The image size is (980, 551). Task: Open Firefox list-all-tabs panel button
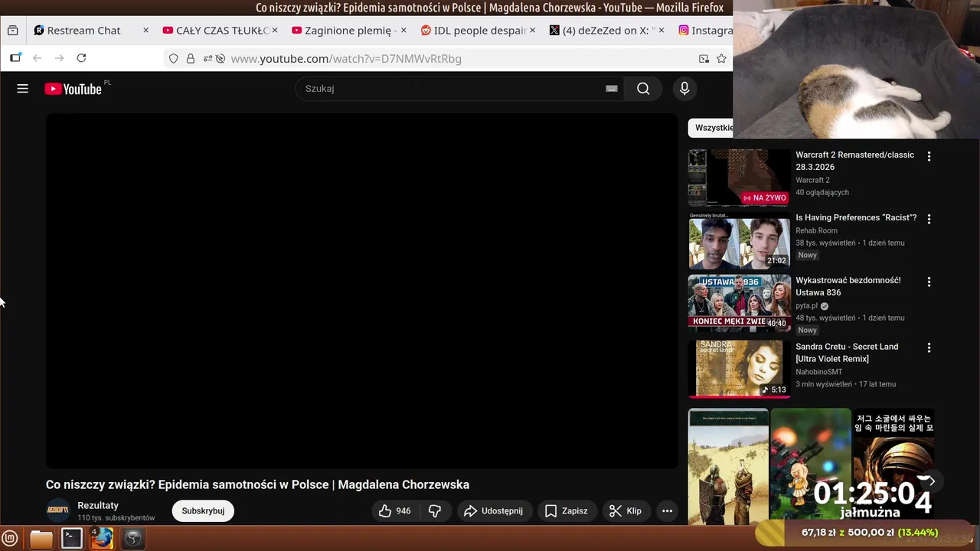[12, 31]
